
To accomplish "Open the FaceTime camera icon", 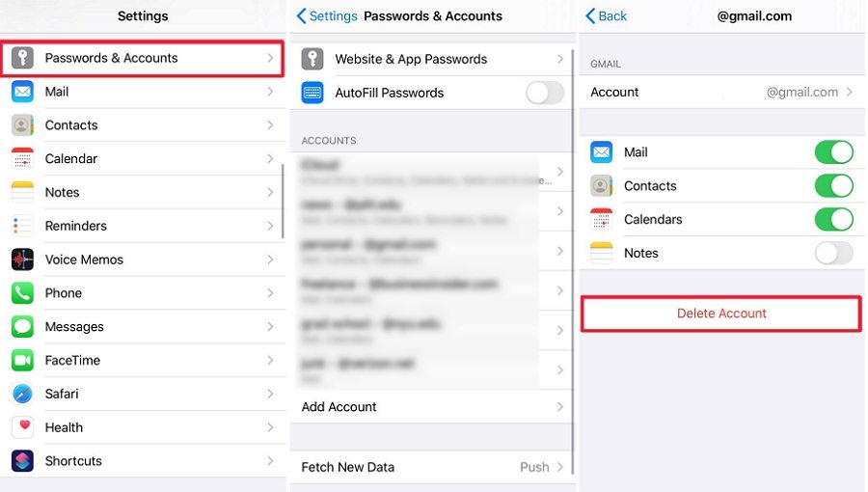I will (23, 360).
